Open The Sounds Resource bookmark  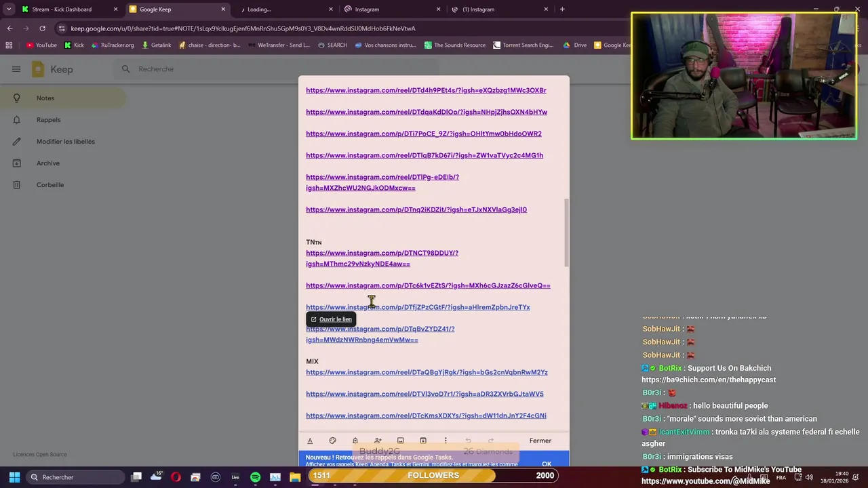[x=455, y=45]
